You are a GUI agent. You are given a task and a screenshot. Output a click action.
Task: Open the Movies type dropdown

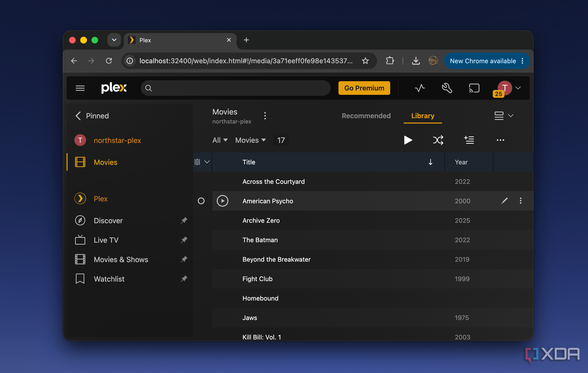251,140
